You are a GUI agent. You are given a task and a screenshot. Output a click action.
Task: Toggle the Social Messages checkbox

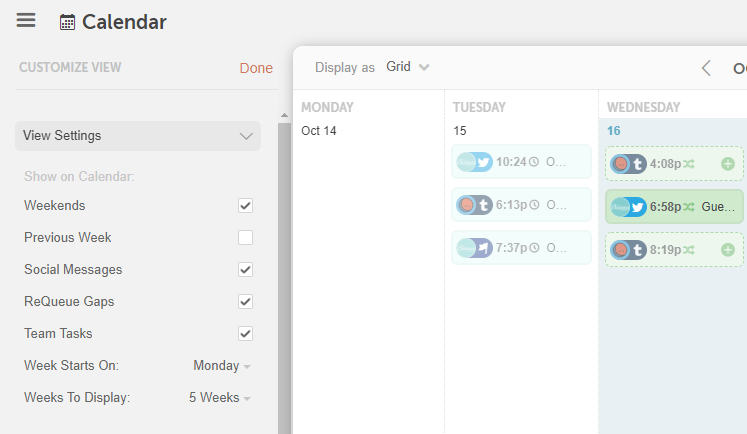point(245,269)
